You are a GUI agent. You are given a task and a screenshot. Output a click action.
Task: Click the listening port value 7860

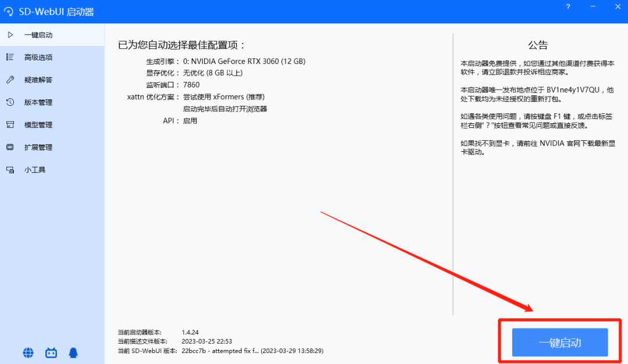point(191,85)
